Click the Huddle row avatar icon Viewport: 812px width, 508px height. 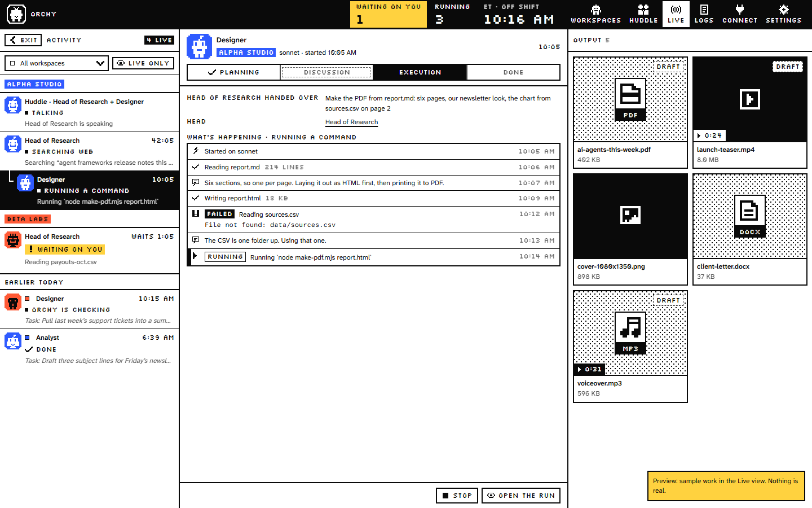click(13, 105)
